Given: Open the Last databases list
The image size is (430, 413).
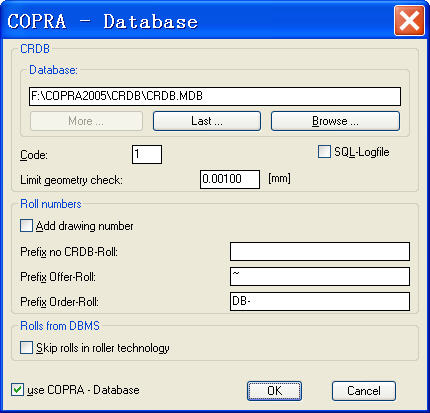Looking at the screenshot, I should click(207, 121).
